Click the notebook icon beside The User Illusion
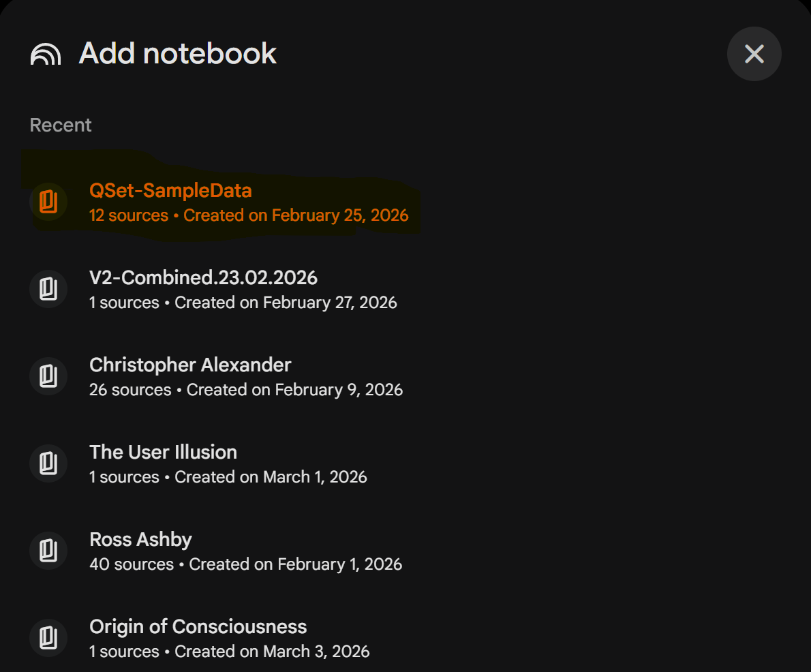The width and height of the screenshot is (811, 672). pyautogui.click(x=48, y=463)
